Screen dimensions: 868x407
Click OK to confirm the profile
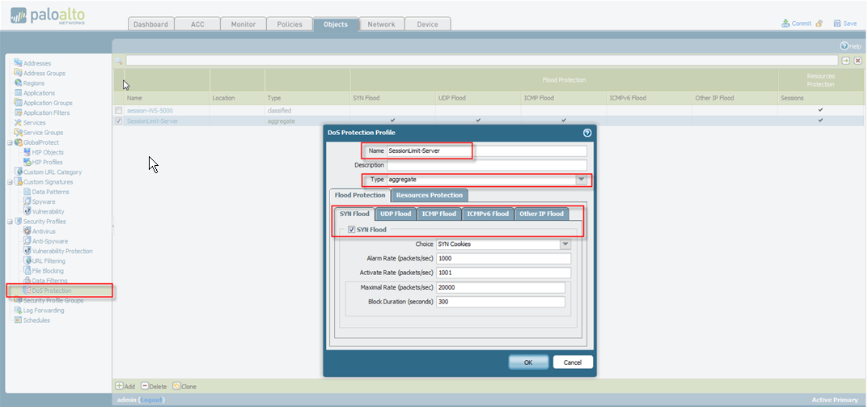tap(527, 362)
